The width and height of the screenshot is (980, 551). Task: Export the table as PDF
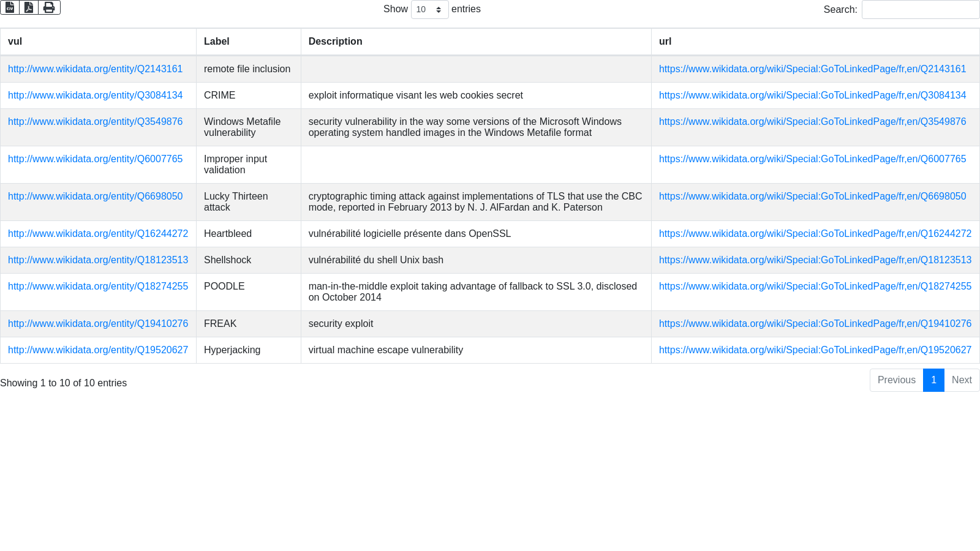click(29, 7)
